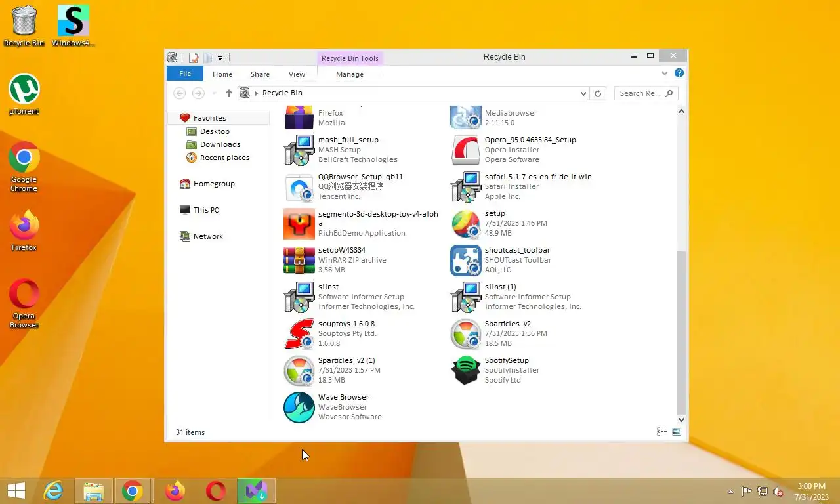Viewport: 840px width, 504px height.
Task: Select the siinst (1) installer icon
Action: [x=466, y=297]
